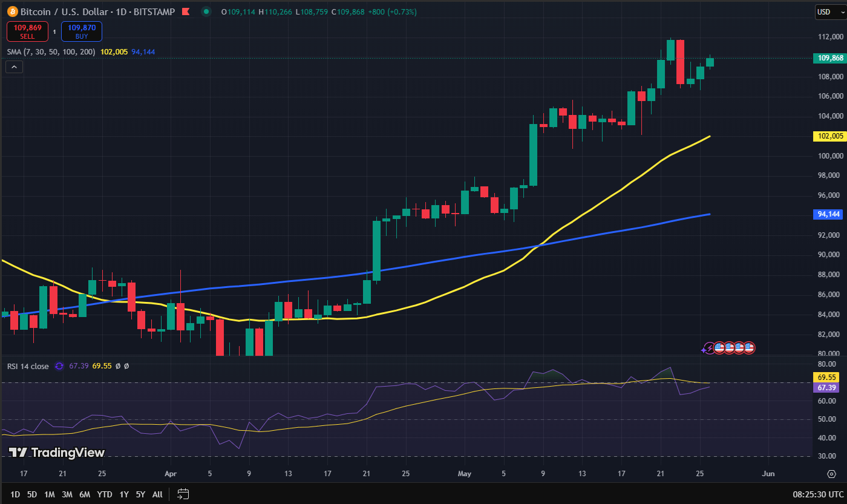This screenshot has height=504, width=847.
Task: Click the Apr label on time axis
Action: (171, 473)
